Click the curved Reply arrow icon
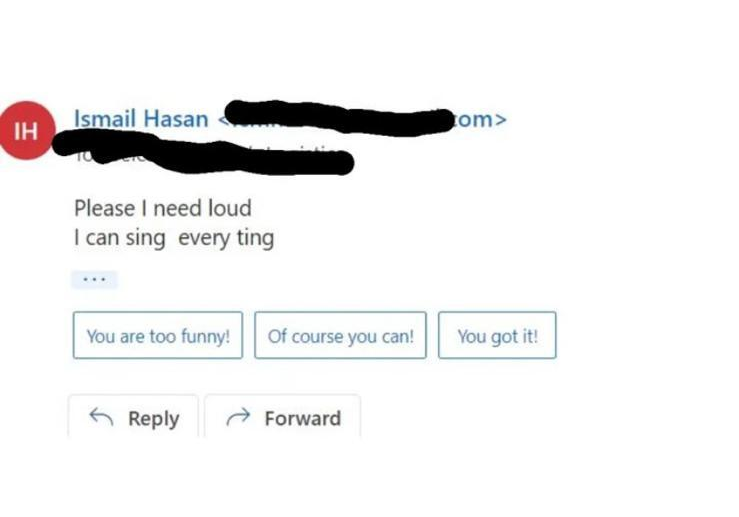The image size is (739, 517). pos(101,418)
